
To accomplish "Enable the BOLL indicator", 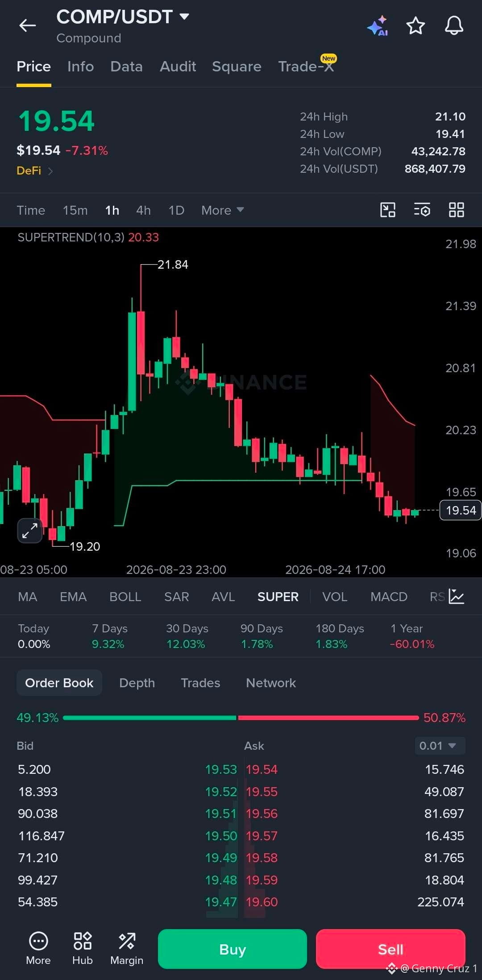I will point(125,597).
